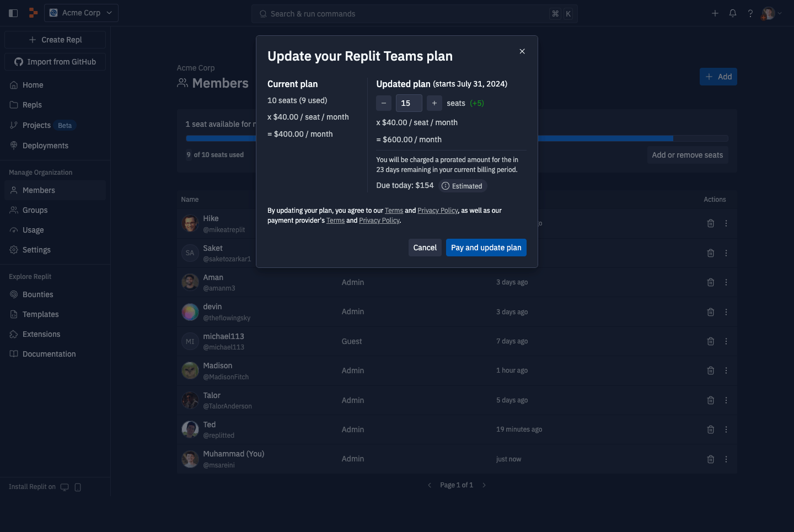Click the Estimated info badge

pos(463,186)
